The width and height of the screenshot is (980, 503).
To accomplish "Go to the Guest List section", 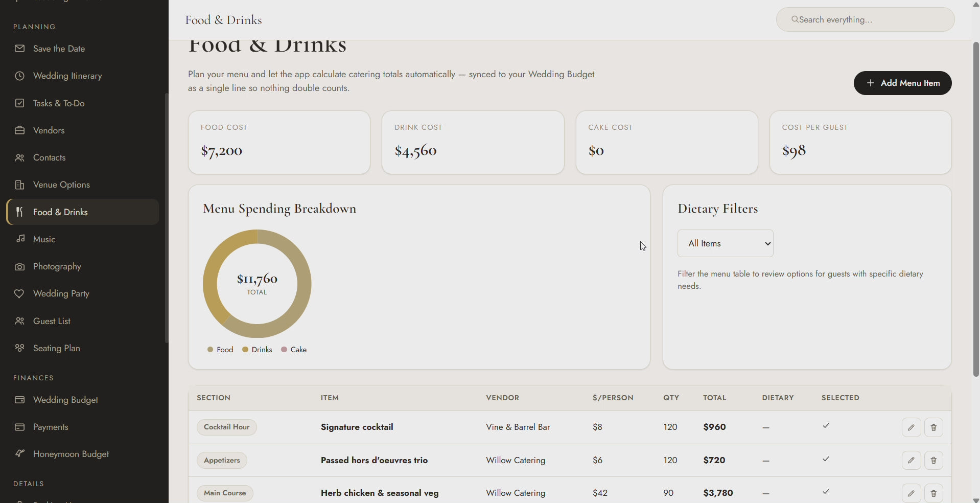I will pos(52,321).
